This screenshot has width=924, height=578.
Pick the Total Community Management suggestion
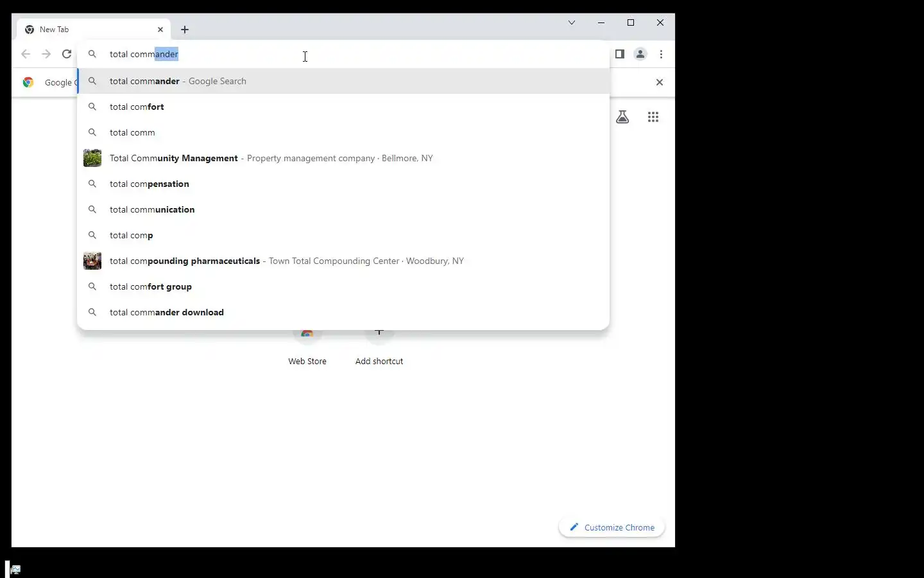click(343, 158)
